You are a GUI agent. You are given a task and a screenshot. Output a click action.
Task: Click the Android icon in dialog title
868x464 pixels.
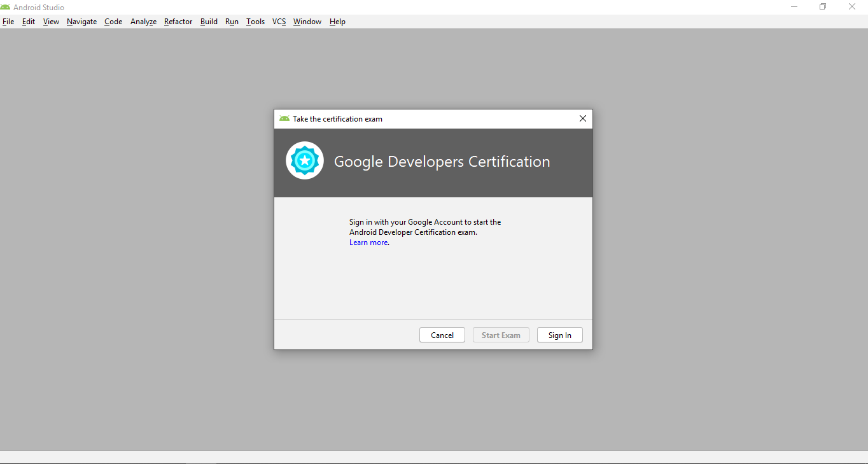(x=284, y=118)
